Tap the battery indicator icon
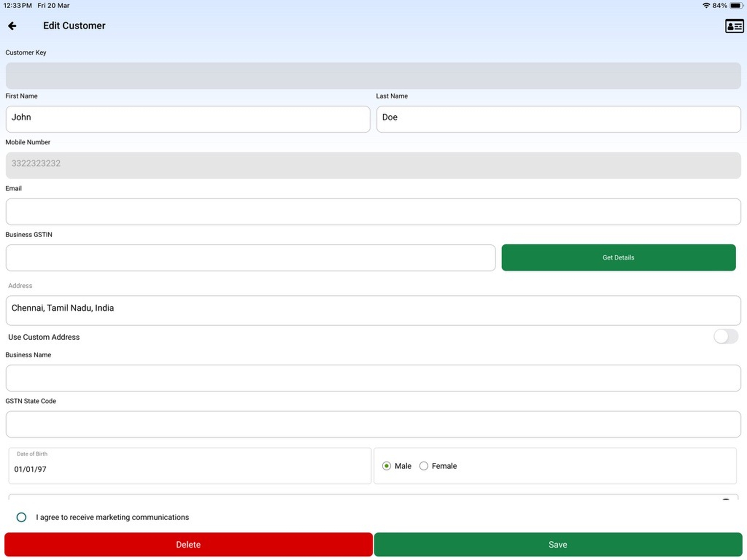Screen dimensions: 747x560 click(x=736, y=5)
